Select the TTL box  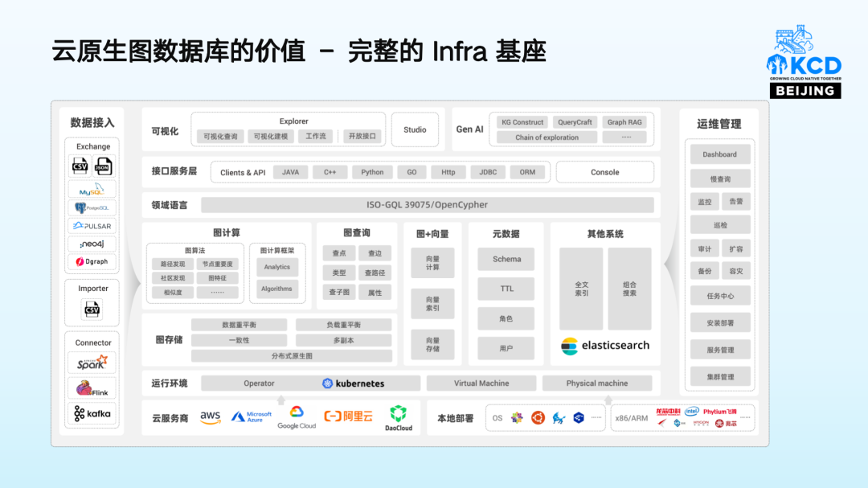[x=506, y=289]
